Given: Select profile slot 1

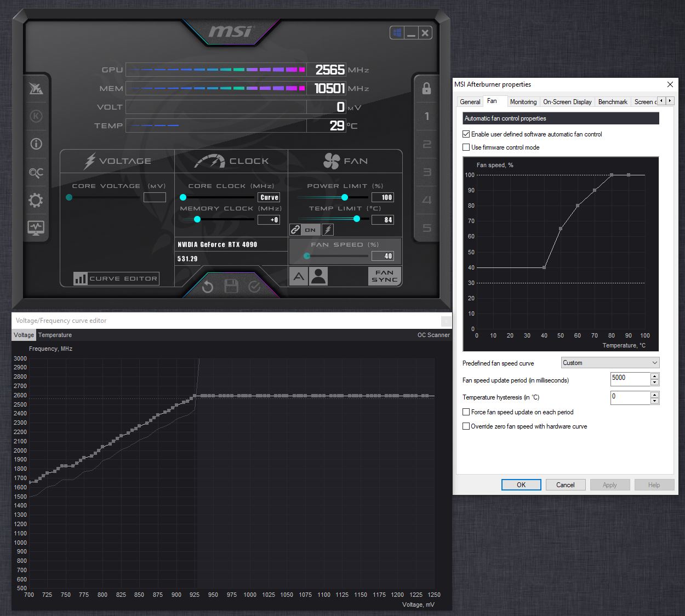Looking at the screenshot, I should coord(427,116).
